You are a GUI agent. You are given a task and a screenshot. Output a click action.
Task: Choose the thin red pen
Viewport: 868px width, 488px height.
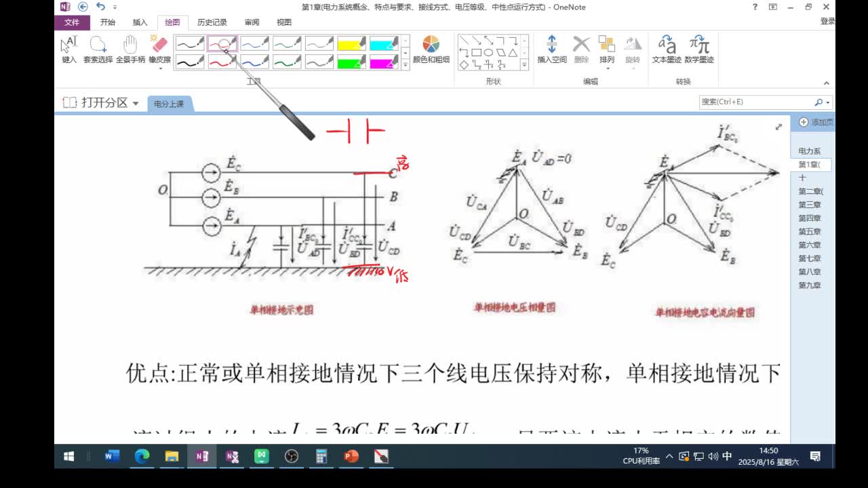click(222, 44)
